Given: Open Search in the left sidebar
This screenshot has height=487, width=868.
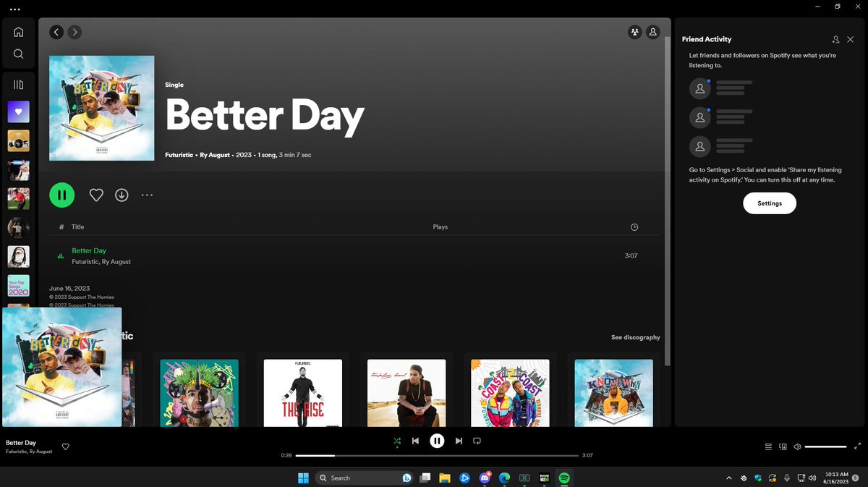Looking at the screenshot, I should tap(19, 54).
